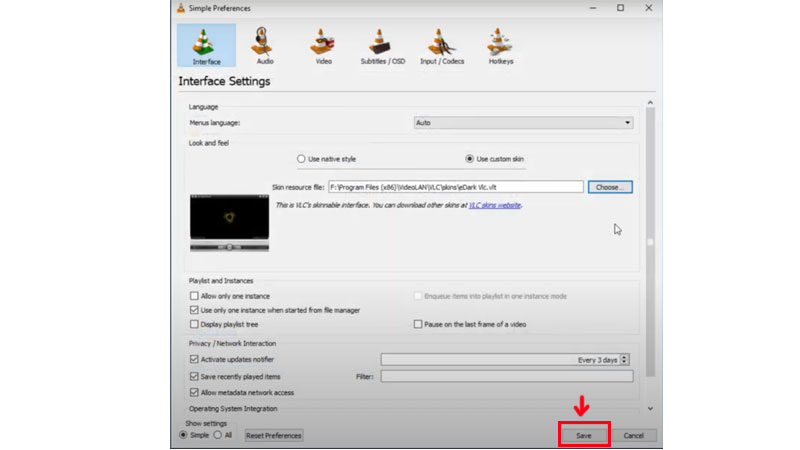Open the VLC skins website link
The image size is (800, 450).
(x=495, y=205)
